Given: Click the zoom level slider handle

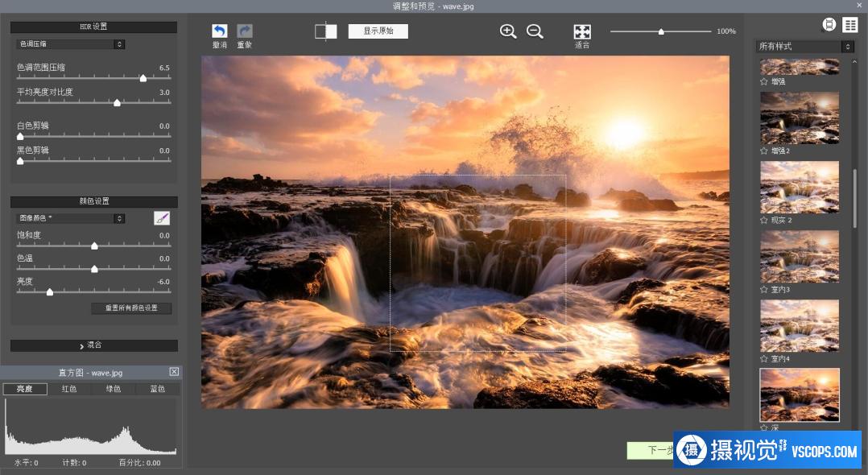Looking at the screenshot, I should 661,31.
